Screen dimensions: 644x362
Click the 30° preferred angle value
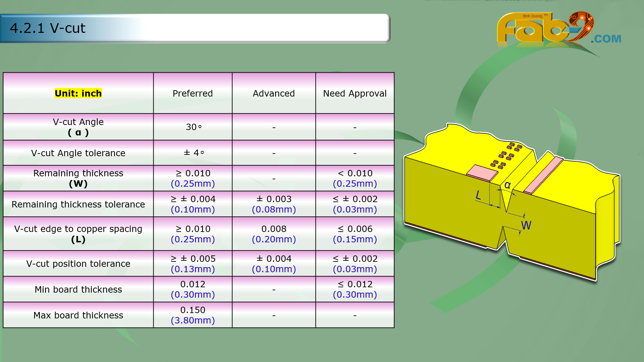194,127
